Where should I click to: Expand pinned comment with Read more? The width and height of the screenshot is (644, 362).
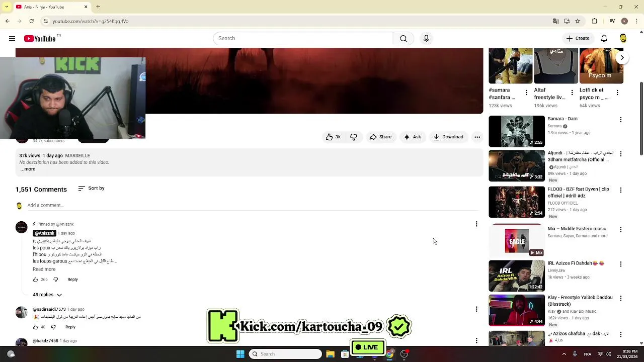pos(44,269)
